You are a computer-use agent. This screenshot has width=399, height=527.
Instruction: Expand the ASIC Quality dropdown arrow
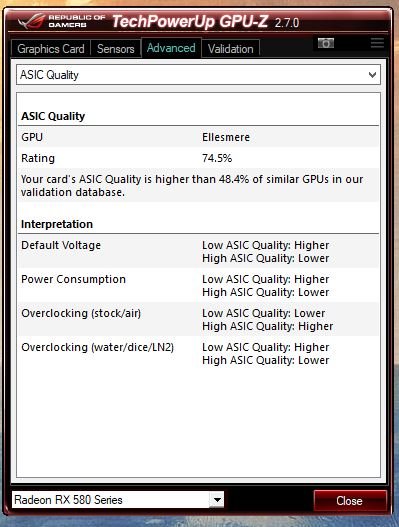pos(372,75)
